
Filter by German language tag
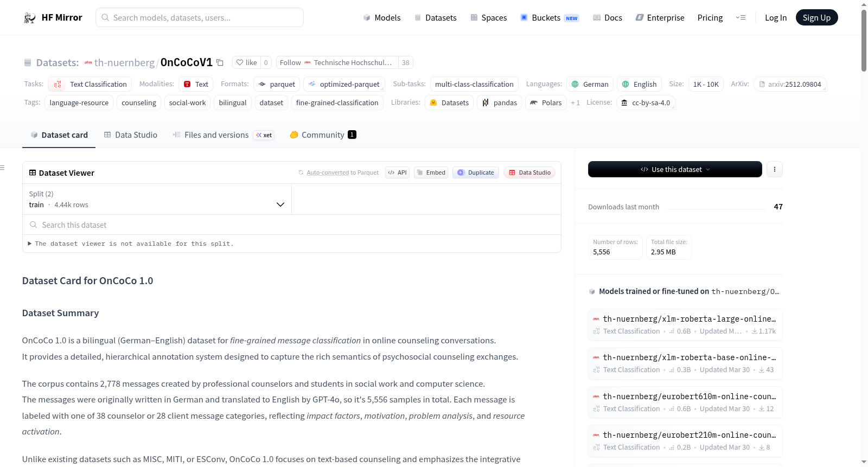point(590,84)
